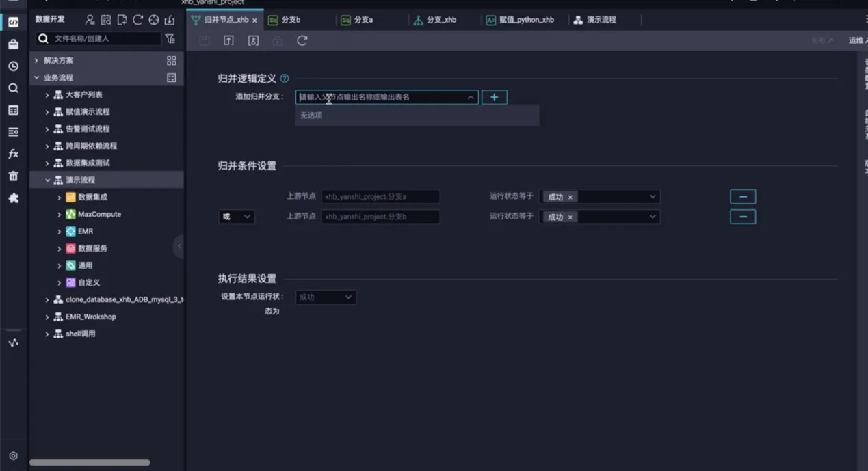Click the 发布 link at top right

pos(821,41)
